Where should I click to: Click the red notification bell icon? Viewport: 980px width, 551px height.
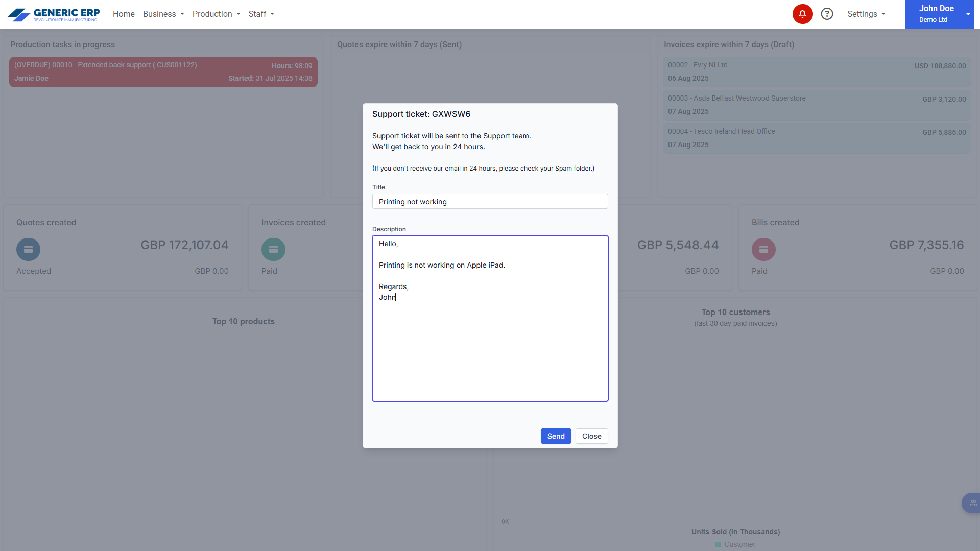click(x=802, y=14)
